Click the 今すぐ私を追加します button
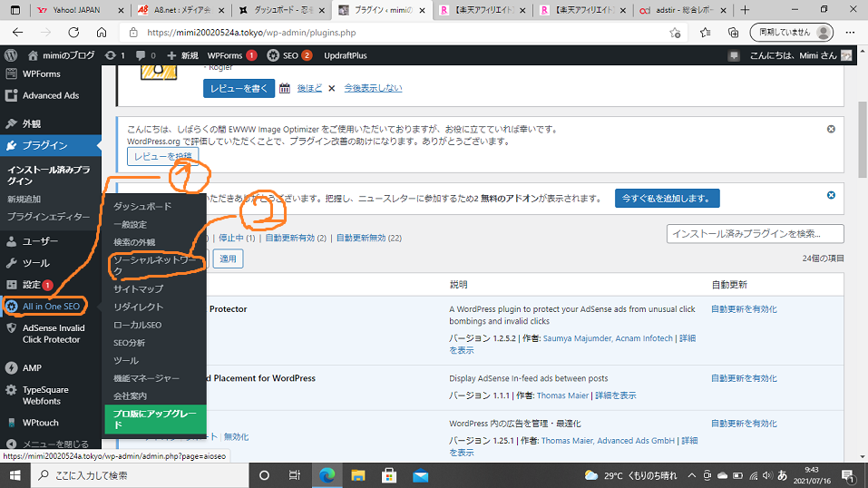 667,199
